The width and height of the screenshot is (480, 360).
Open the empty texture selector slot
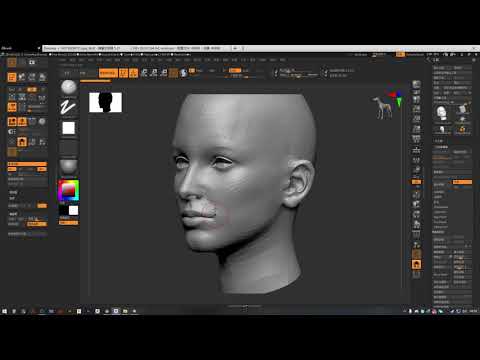69,148
